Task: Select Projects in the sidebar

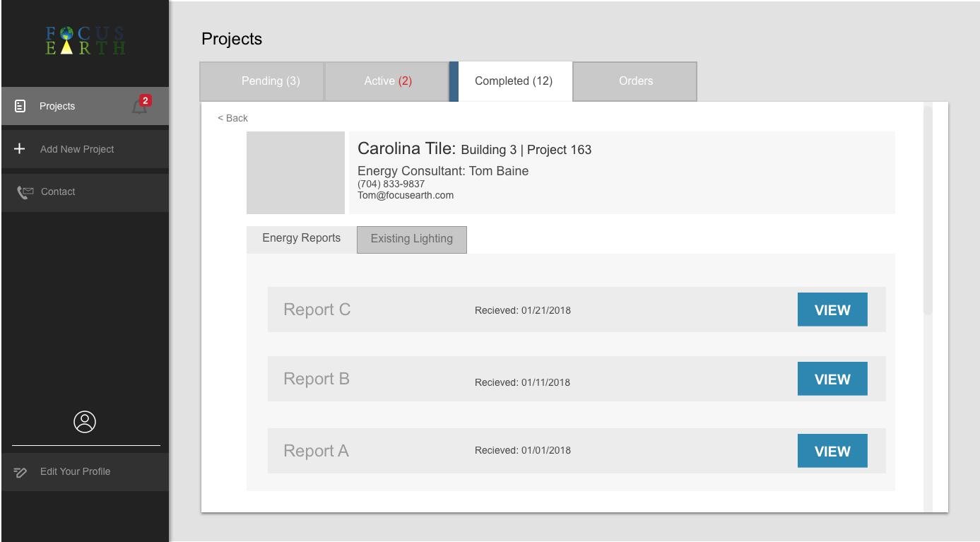Action: click(85, 106)
